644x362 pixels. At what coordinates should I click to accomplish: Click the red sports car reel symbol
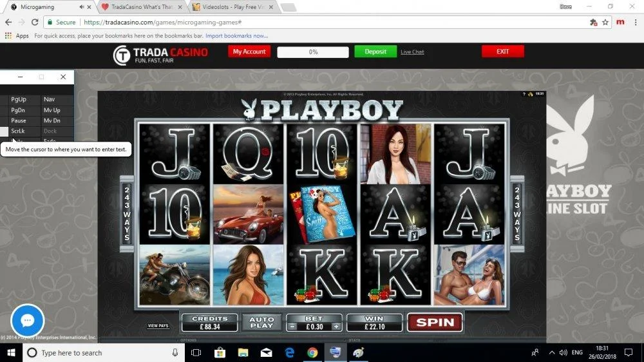pos(249,214)
